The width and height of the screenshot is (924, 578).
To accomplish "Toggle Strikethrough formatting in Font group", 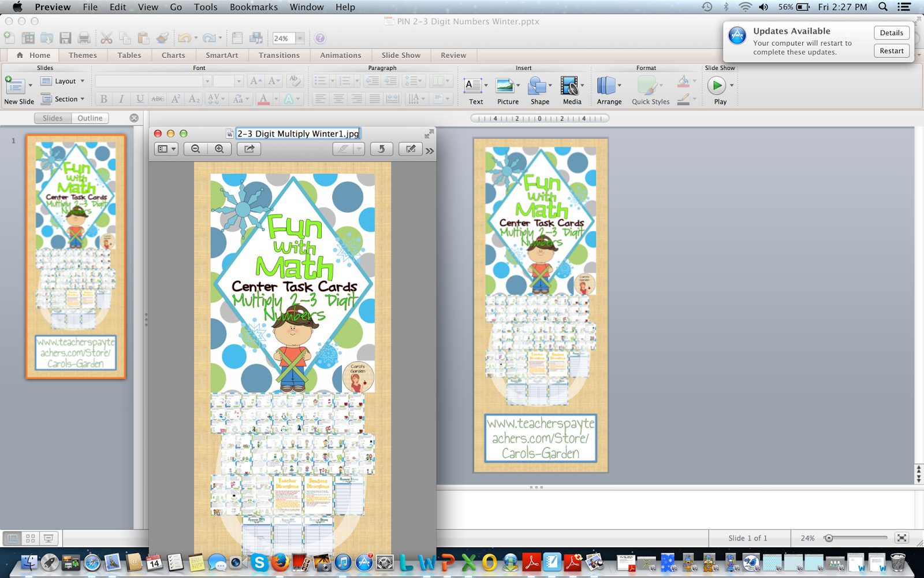I will [158, 99].
